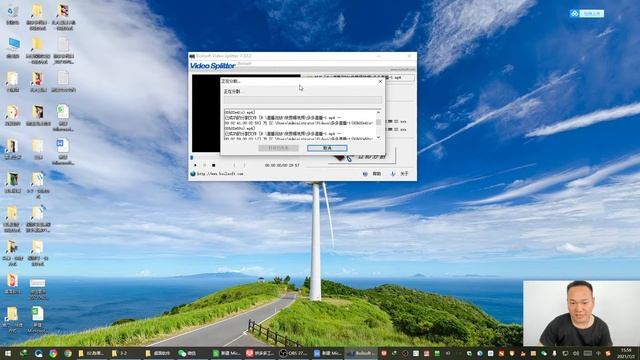Image resolution: width=640 pixels, height=360 pixels.
Task: Click the split log text area
Action: tap(300, 125)
